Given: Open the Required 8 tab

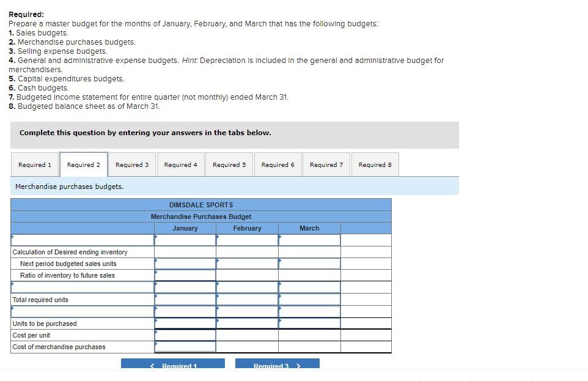Looking at the screenshot, I should tap(375, 165).
